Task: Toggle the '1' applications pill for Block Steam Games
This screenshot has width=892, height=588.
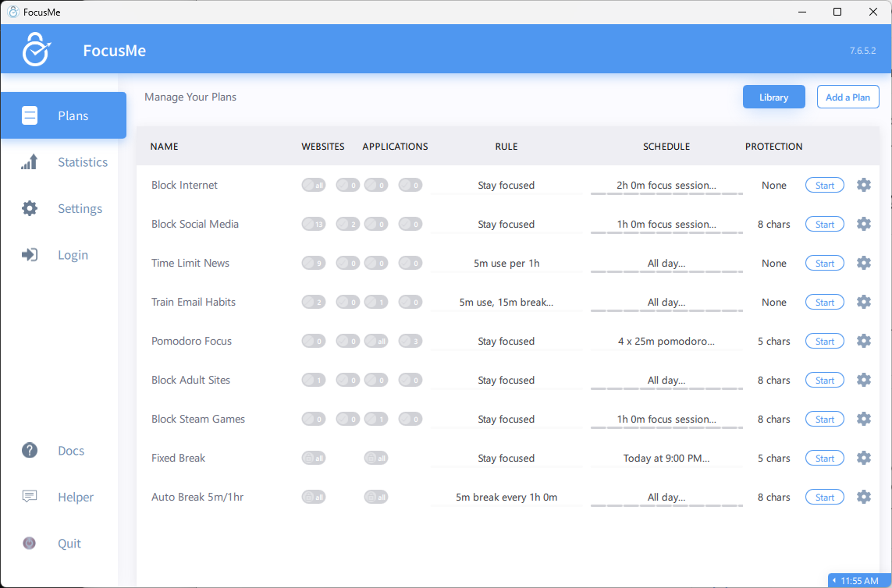Action: point(376,419)
